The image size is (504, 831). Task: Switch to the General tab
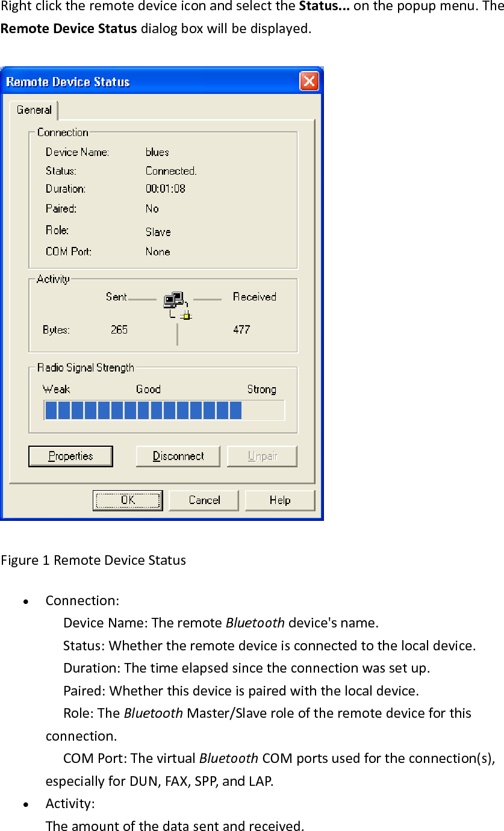pos(34,110)
